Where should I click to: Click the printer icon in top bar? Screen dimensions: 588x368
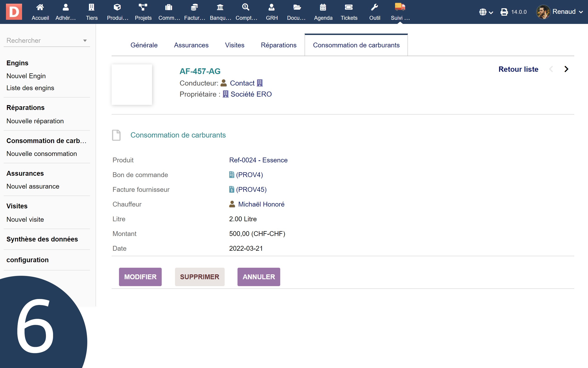[504, 12]
